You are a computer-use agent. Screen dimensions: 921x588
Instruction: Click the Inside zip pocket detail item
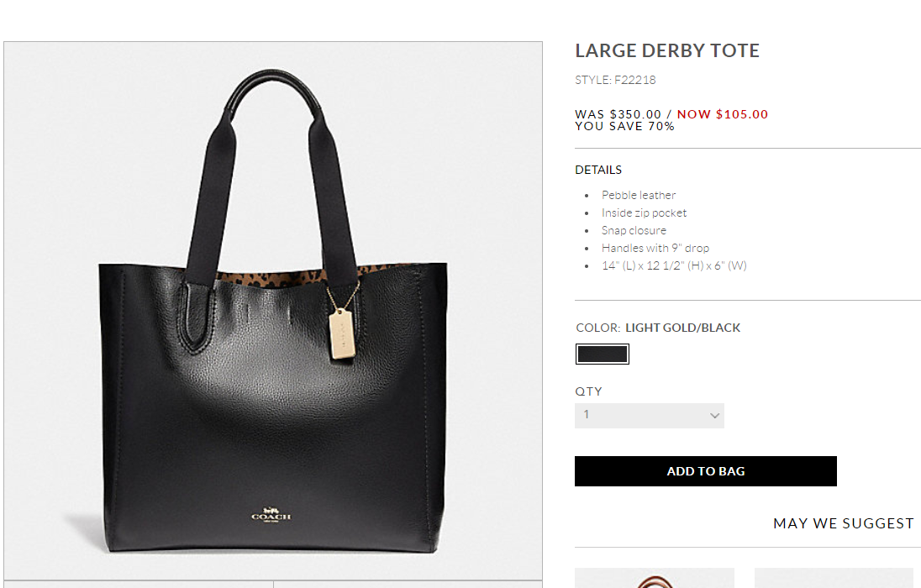644,213
